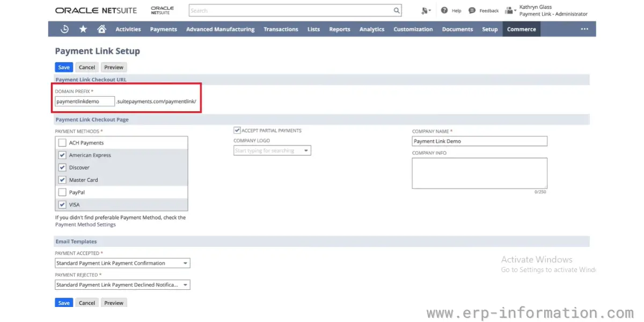Open the Shortcuts star icon

coord(83,29)
